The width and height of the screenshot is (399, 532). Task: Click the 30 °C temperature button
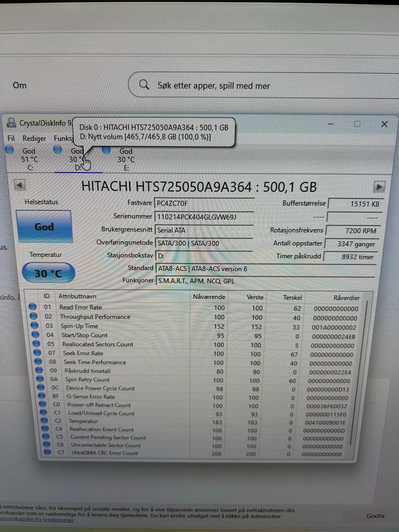pyautogui.click(x=48, y=273)
